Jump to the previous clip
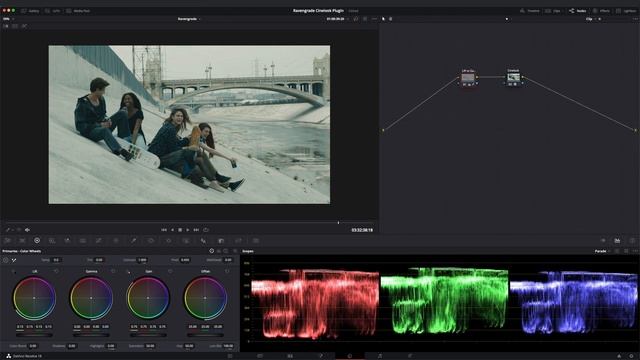The width and height of the screenshot is (640, 360). pyautogui.click(x=164, y=230)
